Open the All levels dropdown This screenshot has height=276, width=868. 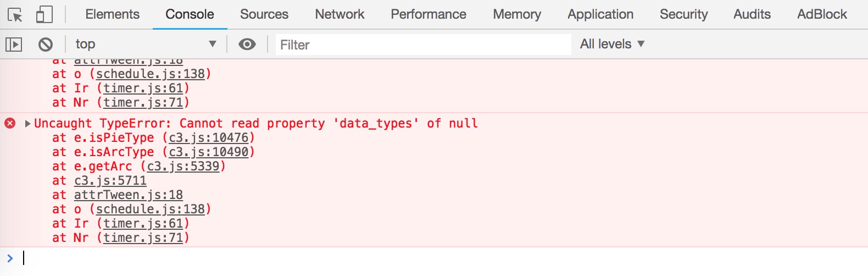[612, 44]
